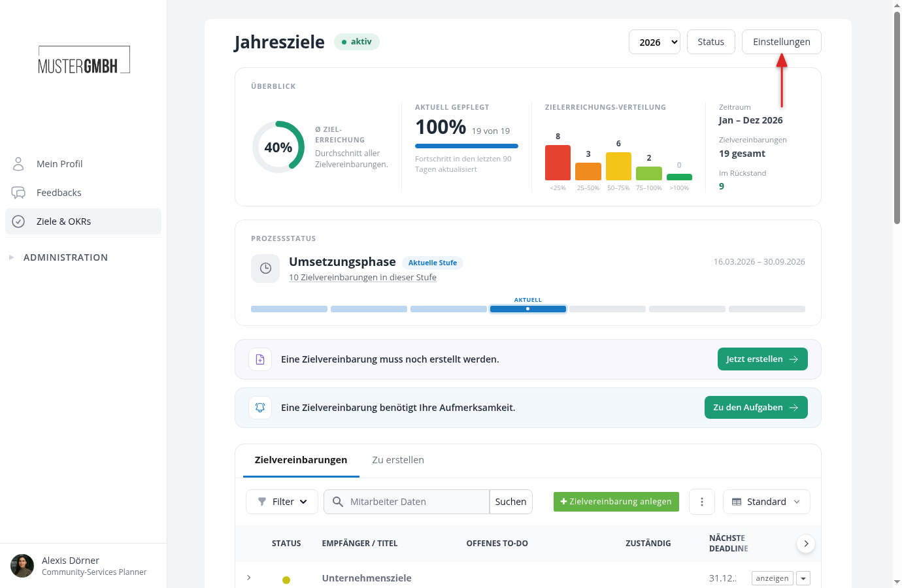This screenshot has width=902, height=588.
Task: Click the Suchen button
Action: point(511,502)
